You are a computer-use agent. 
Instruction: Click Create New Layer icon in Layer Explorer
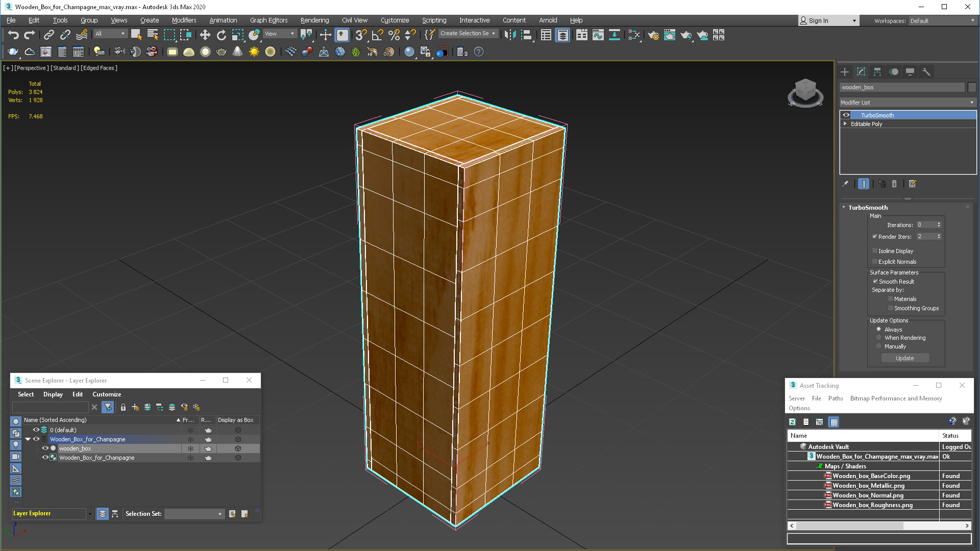tap(135, 407)
